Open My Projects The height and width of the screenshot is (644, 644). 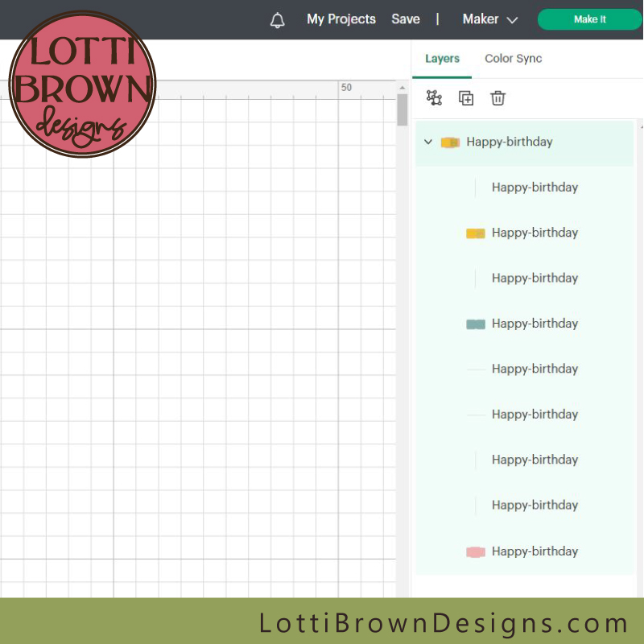[x=341, y=19]
